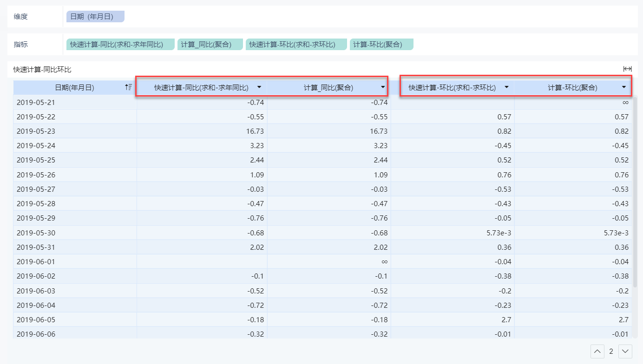
Task: Click the 指标 label
Action: 21,45
